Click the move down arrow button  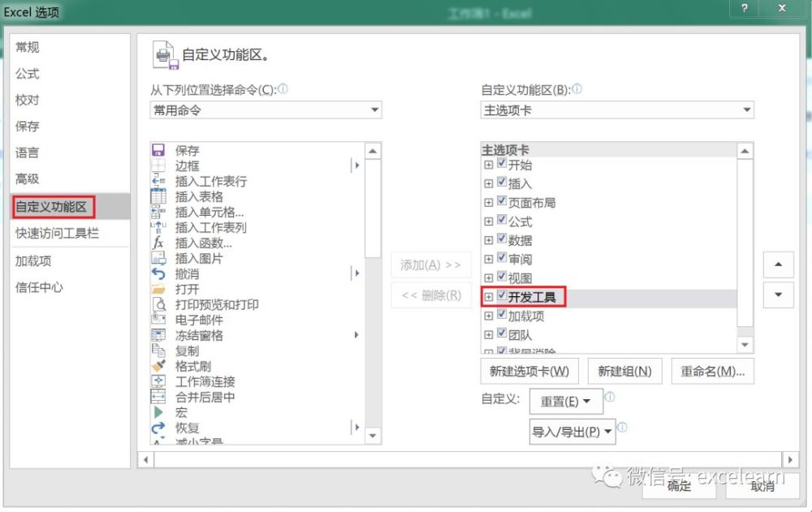(x=779, y=295)
